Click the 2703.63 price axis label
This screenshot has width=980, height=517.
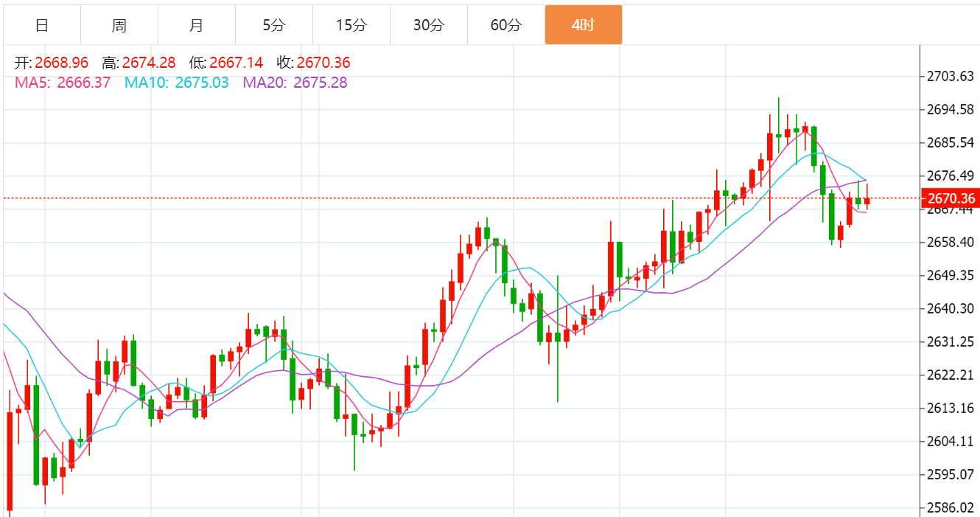coord(951,77)
